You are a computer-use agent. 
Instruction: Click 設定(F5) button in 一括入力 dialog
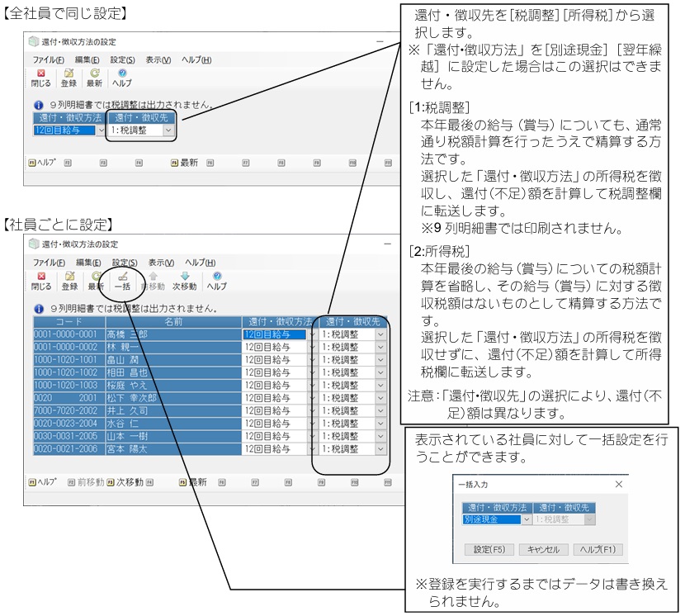pos(489,550)
